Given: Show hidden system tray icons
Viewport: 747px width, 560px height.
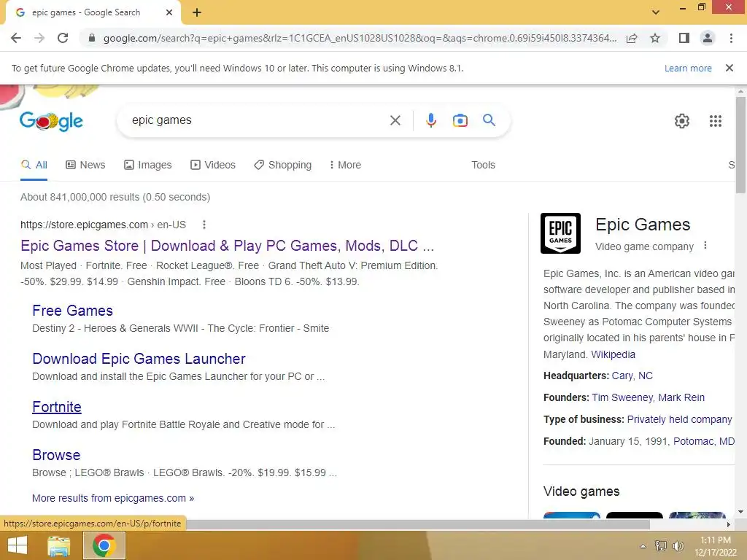Looking at the screenshot, I should 643,546.
